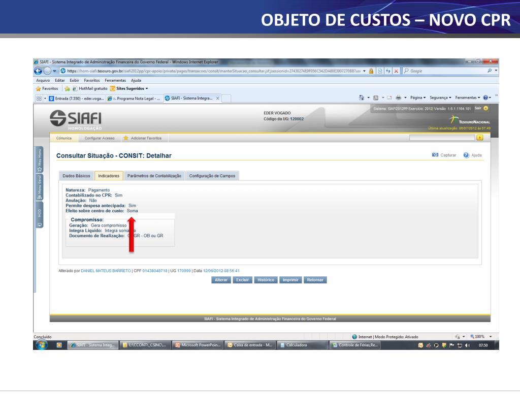Click the Excluir button

[242, 280]
